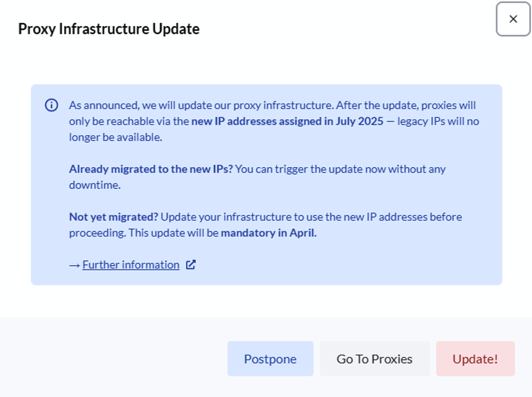Screen dimensions: 532x397
Task: Click the info circle icon
Action: pos(51,106)
